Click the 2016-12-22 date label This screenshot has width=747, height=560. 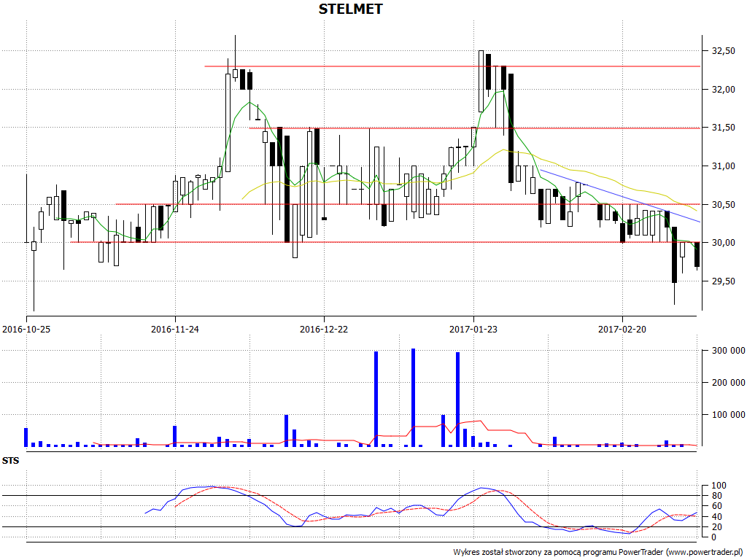pyautogui.click(x=323, y=329)
